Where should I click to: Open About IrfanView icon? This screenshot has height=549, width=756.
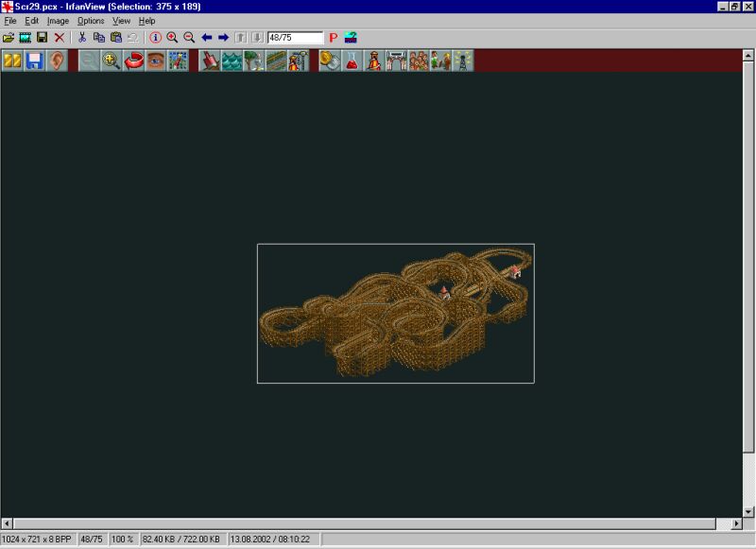[351, 38]
